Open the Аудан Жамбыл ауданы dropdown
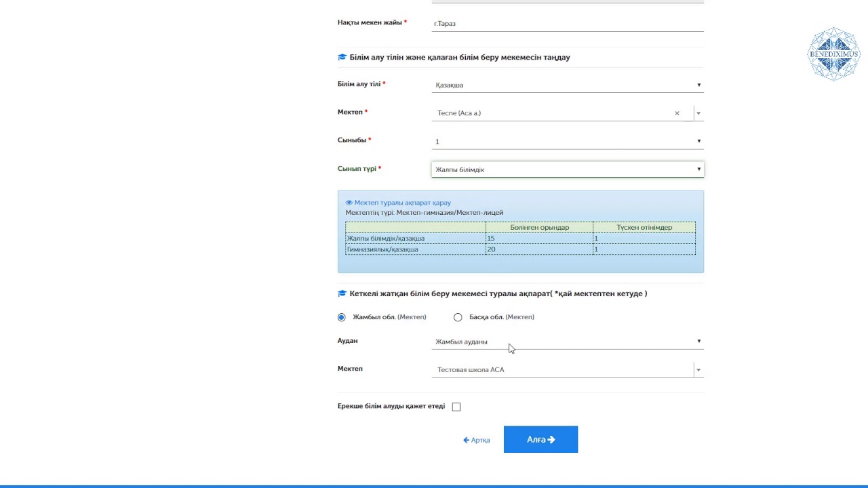Viewport: 868px width, 488px height. (568, 342)
